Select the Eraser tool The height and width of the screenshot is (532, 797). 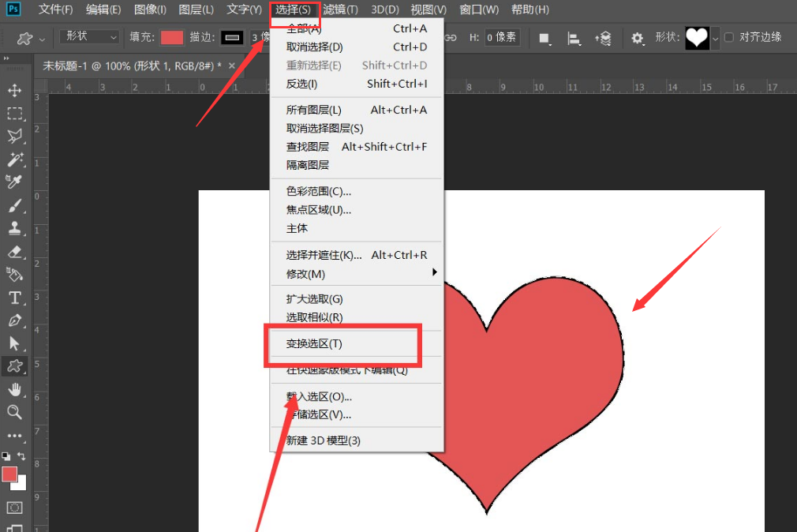pyautogui.click(x=14, y=251)
